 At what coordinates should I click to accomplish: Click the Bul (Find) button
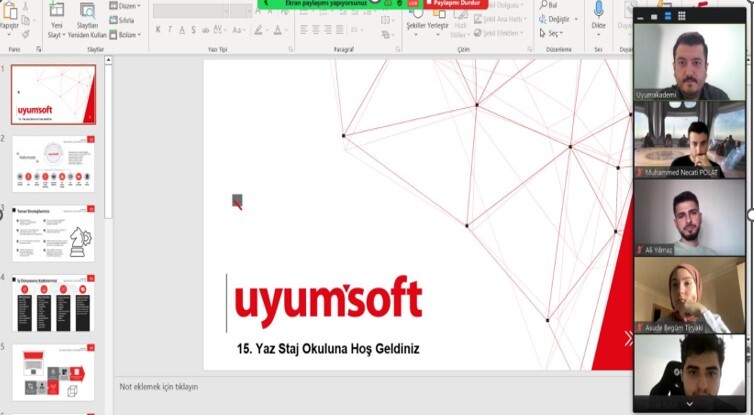click(549, 5)
